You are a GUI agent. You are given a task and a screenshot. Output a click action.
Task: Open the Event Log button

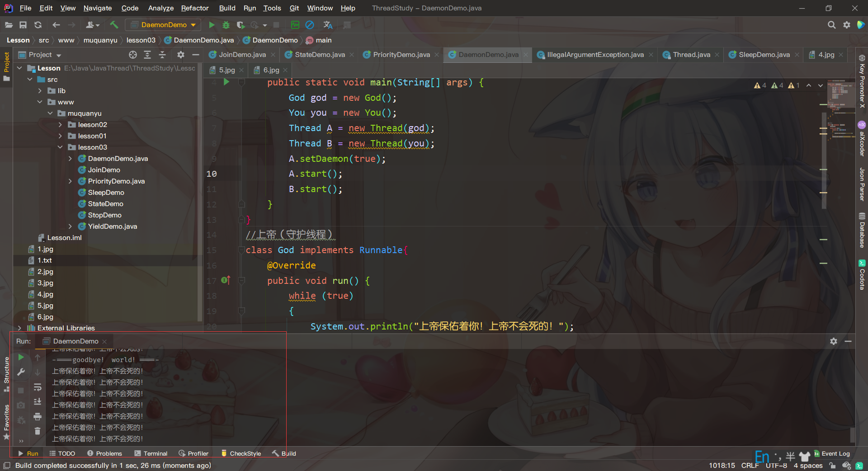[x=832, y=453]
